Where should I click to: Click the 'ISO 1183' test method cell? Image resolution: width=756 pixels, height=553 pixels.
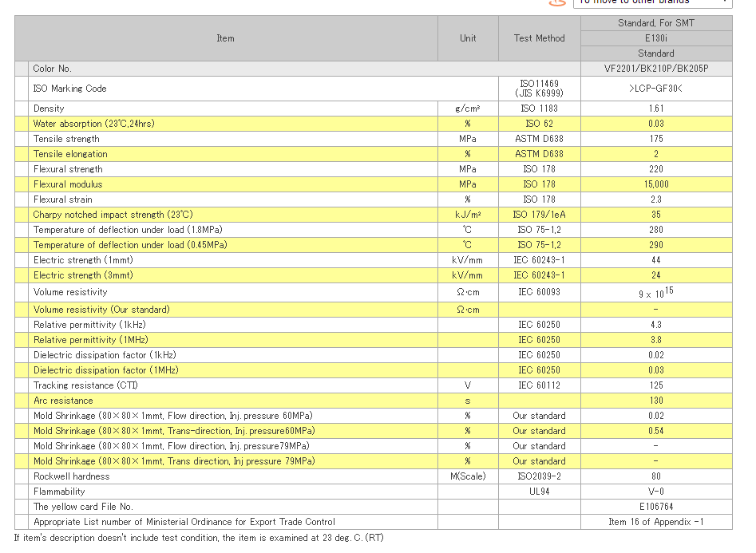539,109
